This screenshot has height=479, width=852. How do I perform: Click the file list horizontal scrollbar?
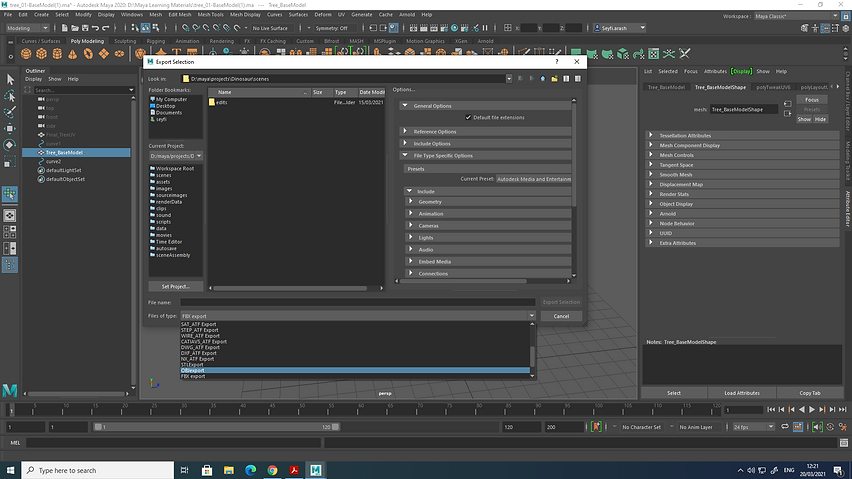point(290,288)
